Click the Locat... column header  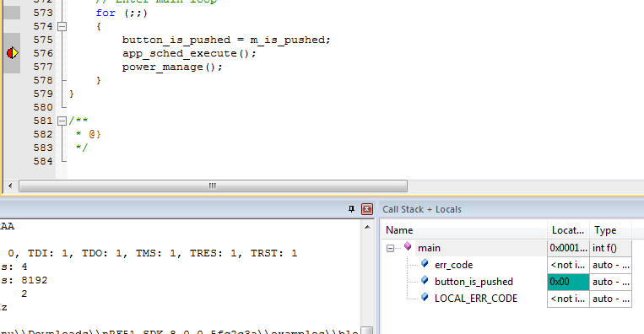tap(568, 230)
